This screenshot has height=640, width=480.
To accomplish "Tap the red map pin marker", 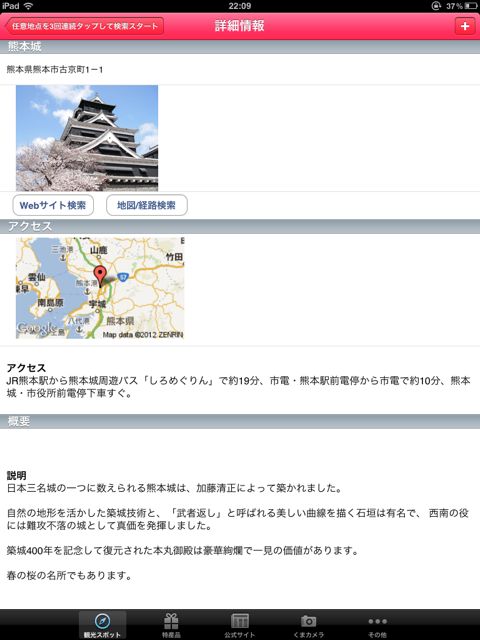I will pos(100,276).
